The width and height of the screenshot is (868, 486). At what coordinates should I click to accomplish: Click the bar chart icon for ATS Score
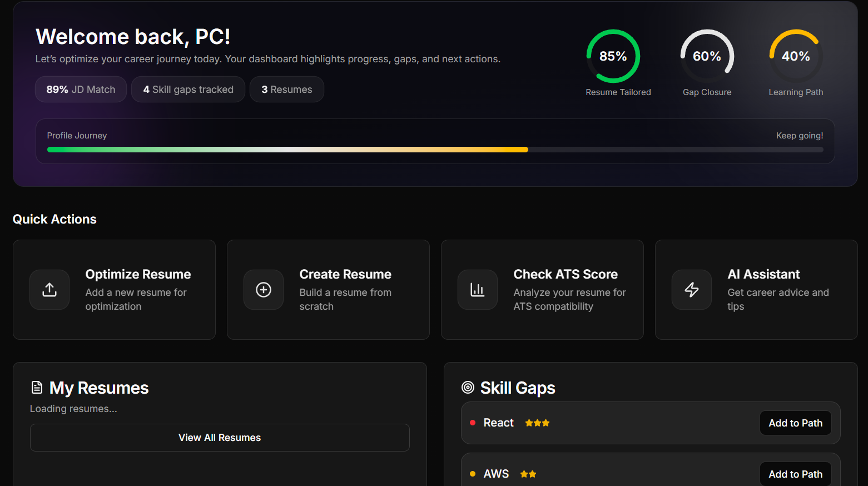point(478,290)
